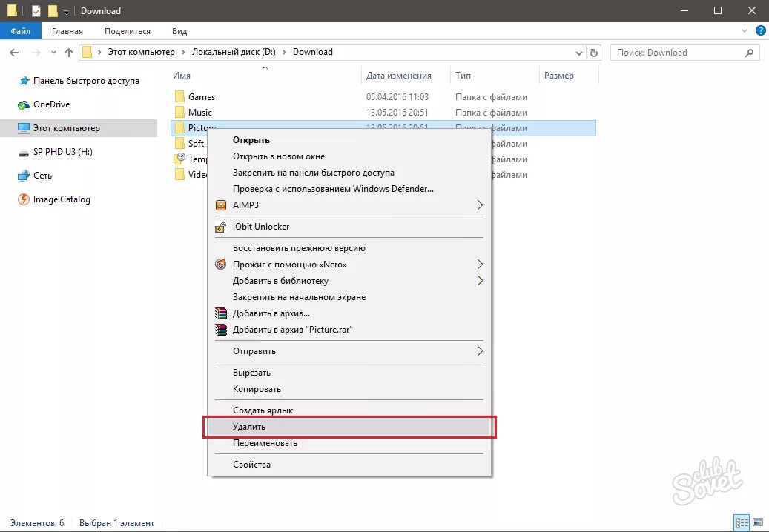Open the Вид ribbon tab
Image resolution: width=769 pixels, height=532 pixels.
[179, 31]
